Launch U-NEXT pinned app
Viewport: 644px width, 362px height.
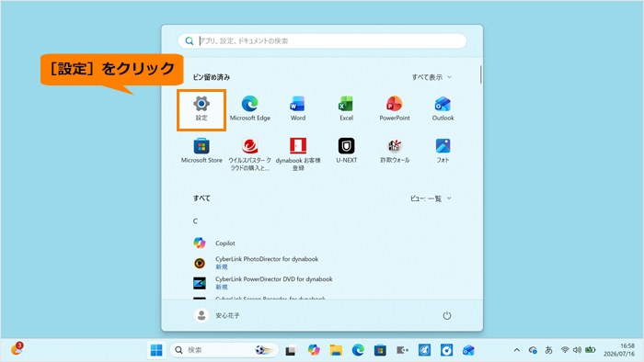(346, 152)
